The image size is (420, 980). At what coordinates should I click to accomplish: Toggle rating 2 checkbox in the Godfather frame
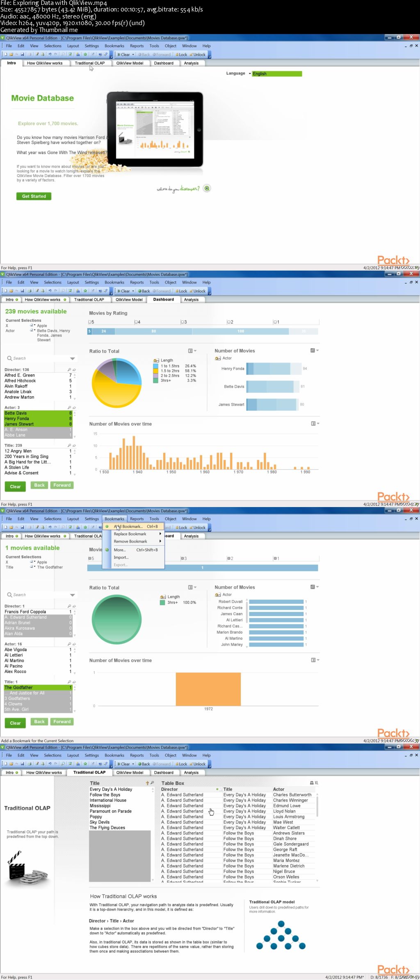[x=229, y=559]
